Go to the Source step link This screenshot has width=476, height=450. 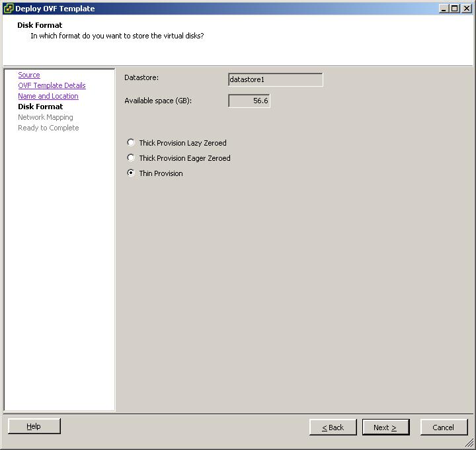(x=29, y=75)
